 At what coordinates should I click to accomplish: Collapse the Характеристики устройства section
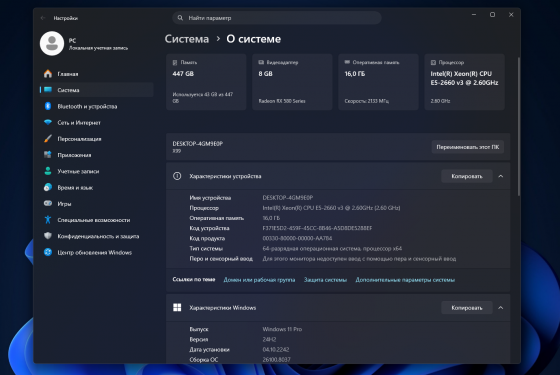[501, 176]
